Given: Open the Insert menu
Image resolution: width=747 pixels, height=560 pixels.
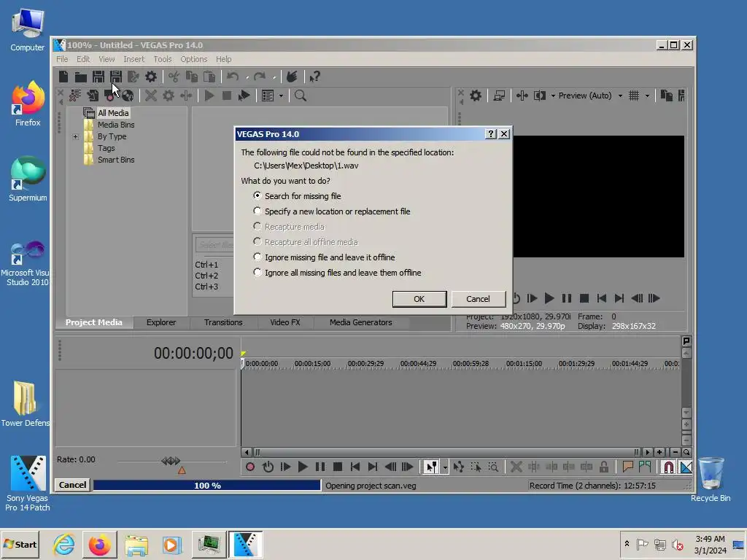Looking at the screenshot, I should click(134, 59).
